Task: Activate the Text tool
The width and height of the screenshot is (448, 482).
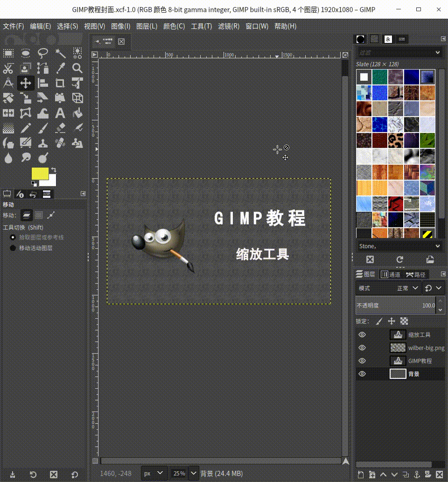Action: point(60,113)
